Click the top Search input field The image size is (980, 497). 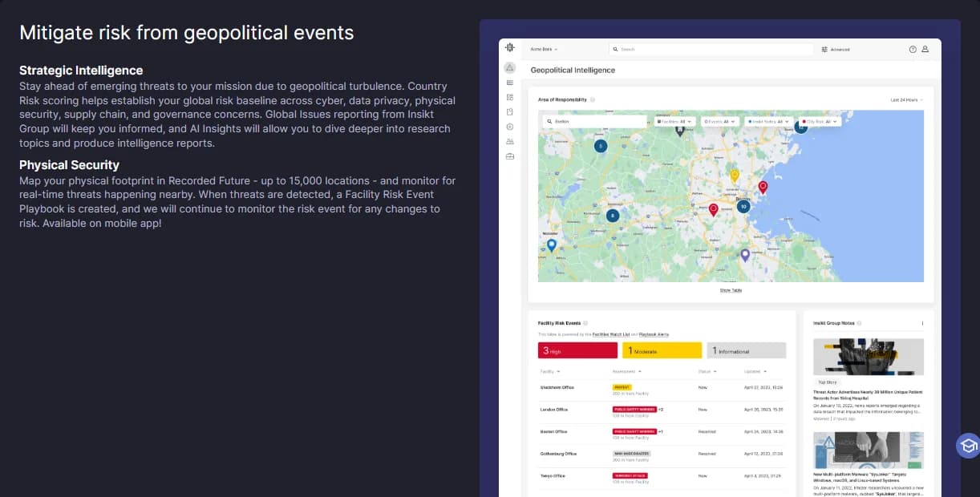(711, 50)
